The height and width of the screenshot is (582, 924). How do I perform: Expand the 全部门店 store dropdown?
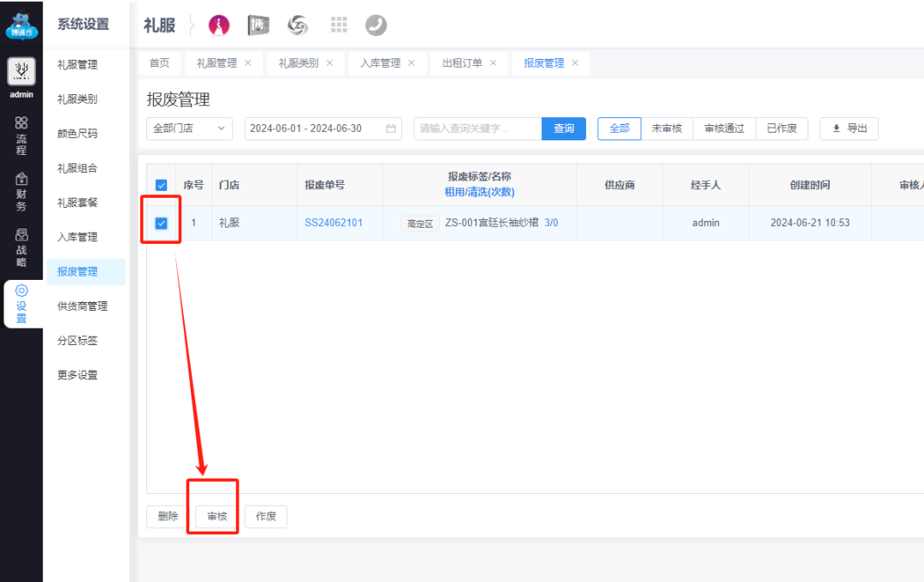point(189,128)
